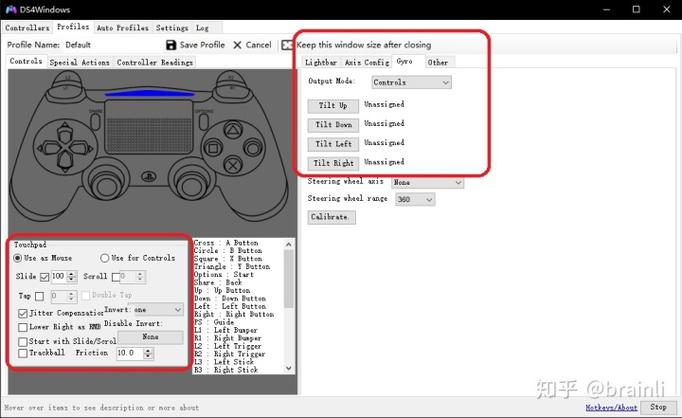Open the Steering wheel axis dropdown
Viewport: 682px width, 418px height.
coord(428,182)
